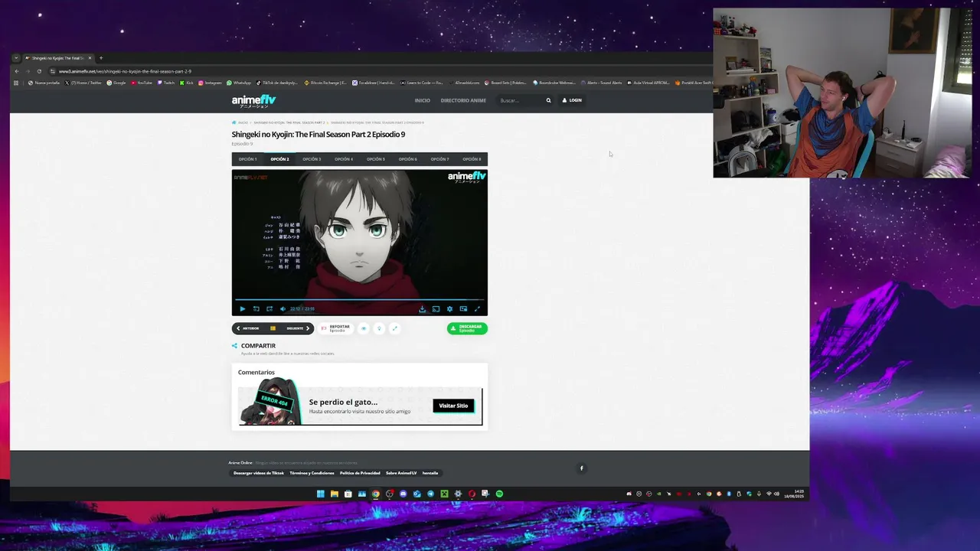Click the breadcrumb home icon
Screen dimensions: 980x551
(x=234, y=122)
